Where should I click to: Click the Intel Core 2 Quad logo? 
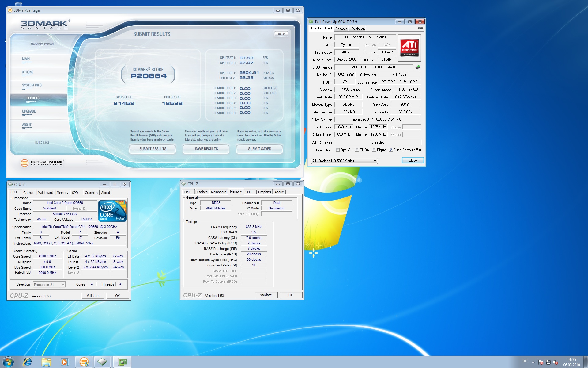(112, 211)
